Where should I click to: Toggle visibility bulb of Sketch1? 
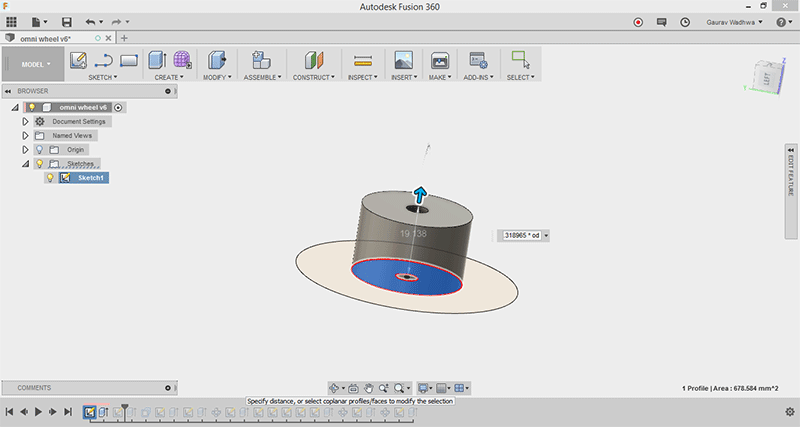(50, 178)
